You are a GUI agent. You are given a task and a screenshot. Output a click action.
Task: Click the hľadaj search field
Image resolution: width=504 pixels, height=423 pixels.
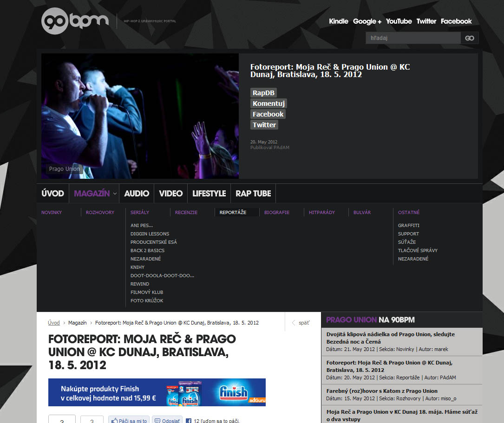click(x=413, y=38)
